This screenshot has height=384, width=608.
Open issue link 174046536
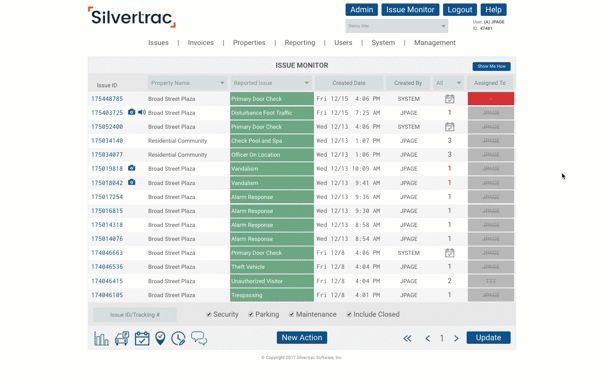point(107,267)
